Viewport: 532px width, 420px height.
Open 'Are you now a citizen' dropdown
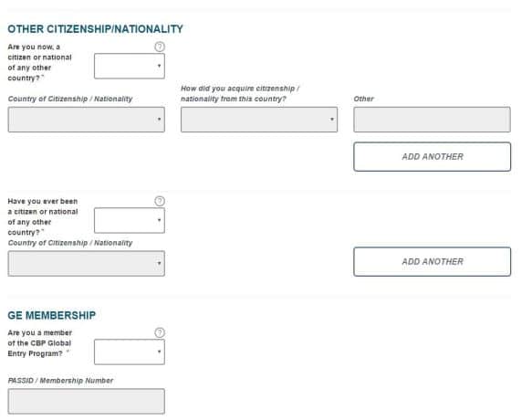pos(130,66)
